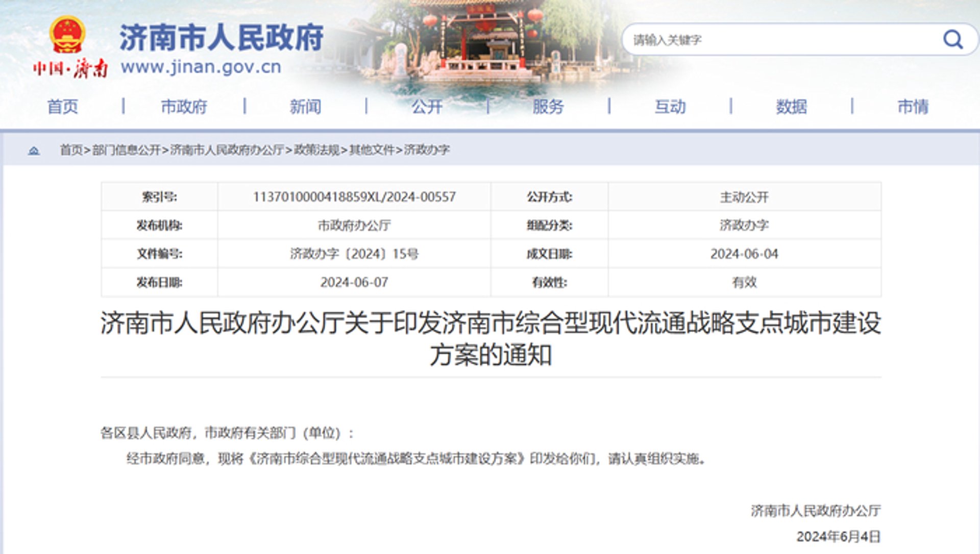Open the 首页 navigation menu
The width and height of the screenshot is (980, 554).
[62, 107]
